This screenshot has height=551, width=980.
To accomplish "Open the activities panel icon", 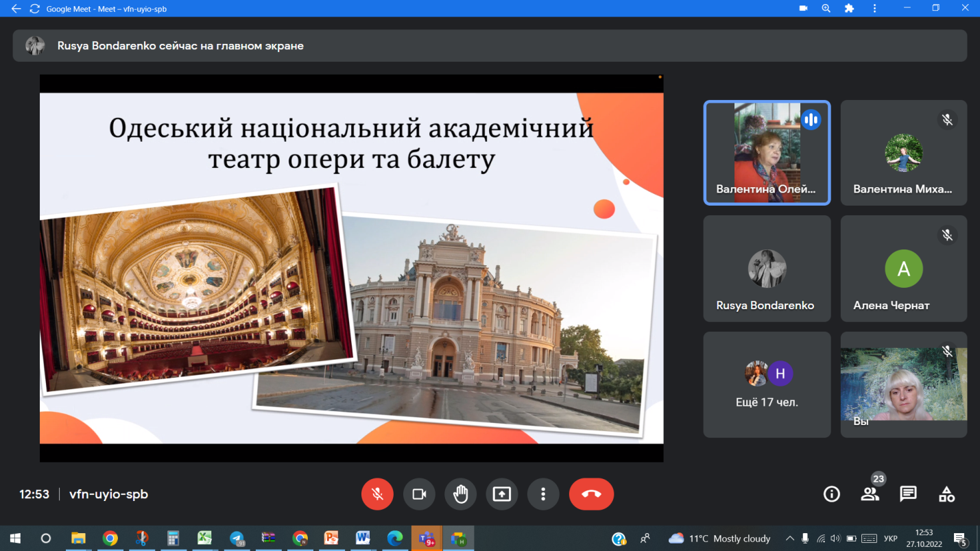I will coord(946,494).
